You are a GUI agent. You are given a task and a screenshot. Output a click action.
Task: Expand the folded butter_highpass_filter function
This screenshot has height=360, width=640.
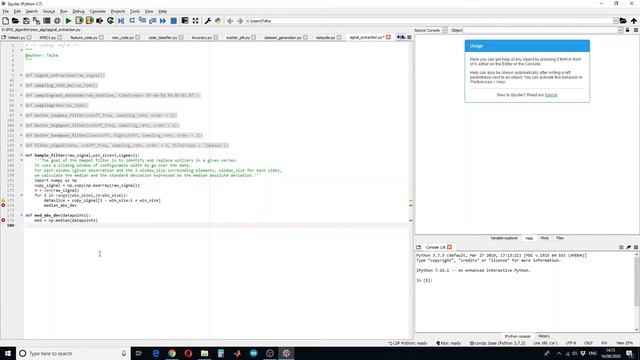pyautogui.click(x=22, y=125)
